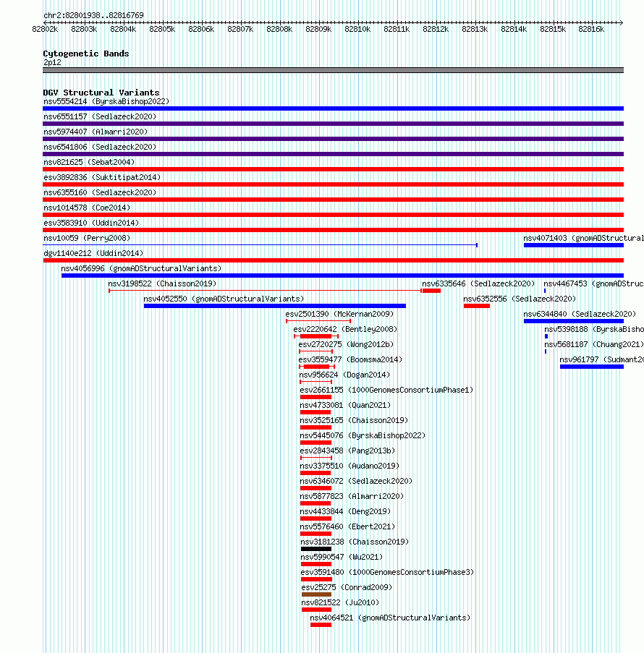644x653 pixels.
Task: Open variant nsv6541806 (Sedlazeck2020)
Action: click(100, 147)
